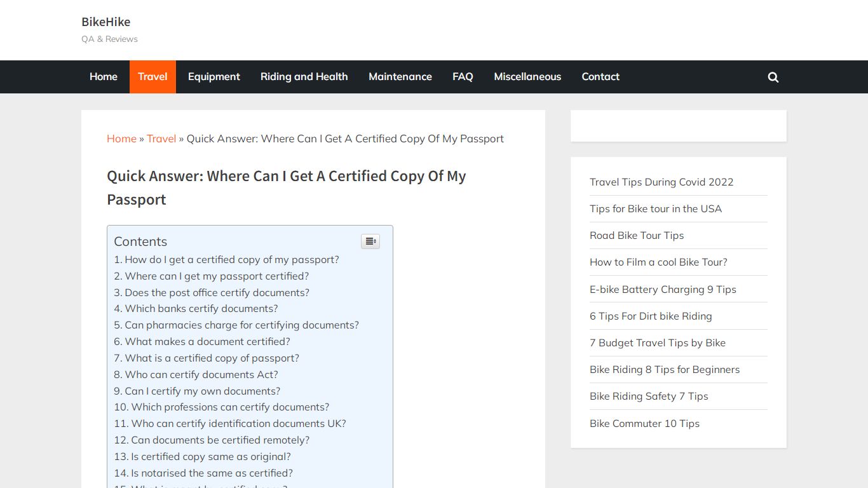The image size is (868, 488).
Task: Select the Miscellaneous menu item
Action: point(527,77)
